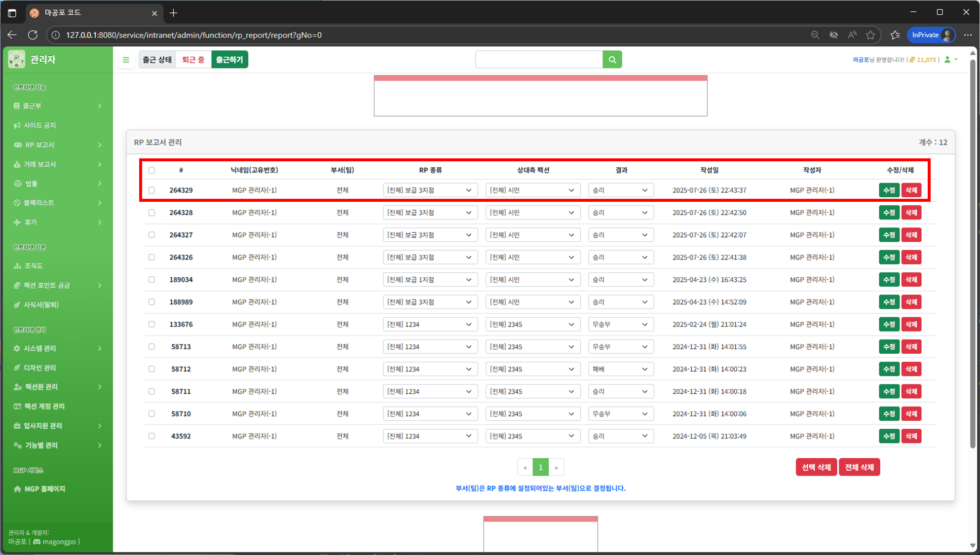Open RP 종류 dropdown for row 189034
980x555 pixels.
tap(430, 280)
